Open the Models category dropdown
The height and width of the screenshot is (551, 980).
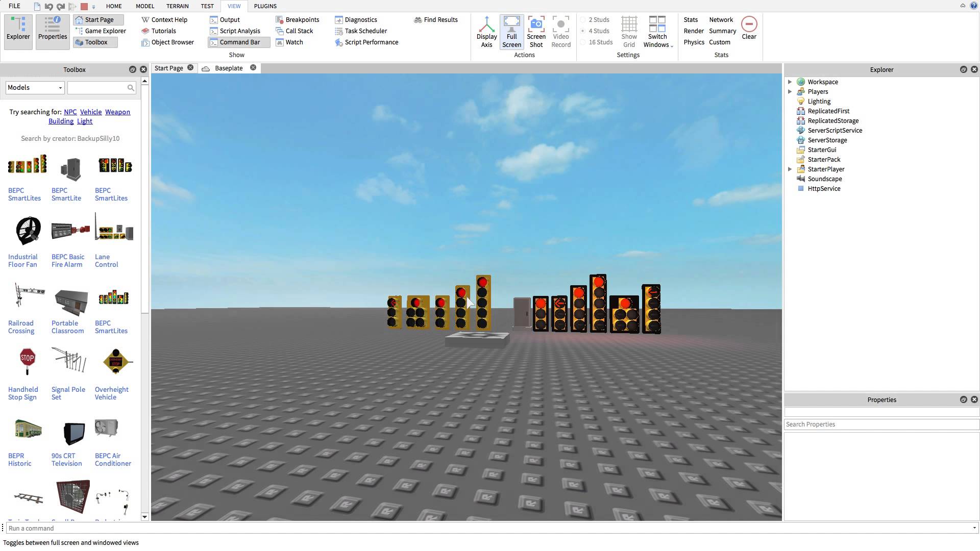(x=35, y=88)
